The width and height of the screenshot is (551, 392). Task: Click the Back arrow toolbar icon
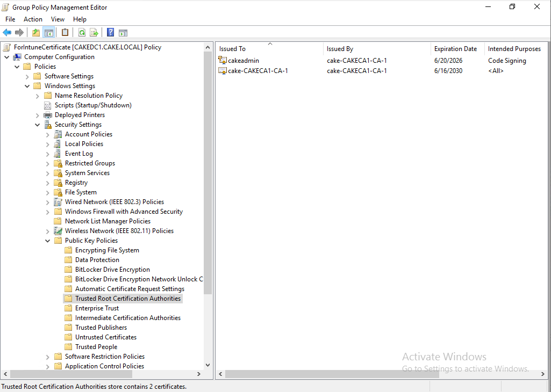pyautogui.click(x=7, y=33)
